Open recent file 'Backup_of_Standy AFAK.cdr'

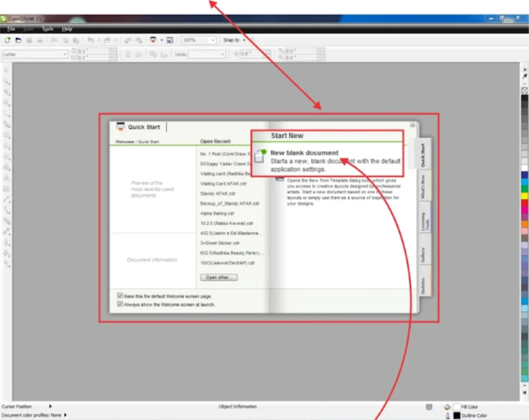(x=229, y=204)
